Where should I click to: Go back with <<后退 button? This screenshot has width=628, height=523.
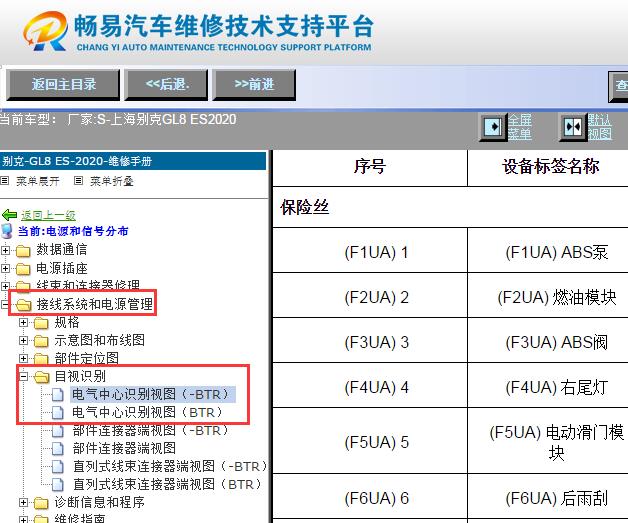tap(167, 84)
